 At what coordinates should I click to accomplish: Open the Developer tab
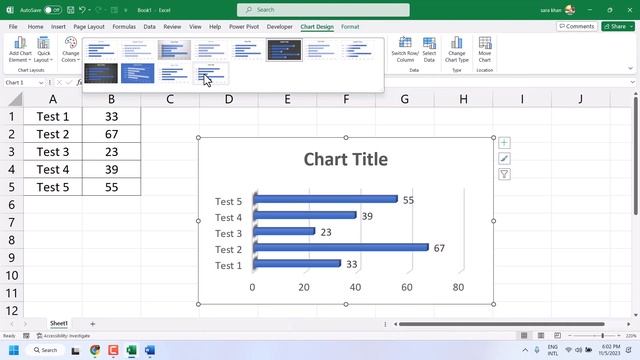[280, 27]
